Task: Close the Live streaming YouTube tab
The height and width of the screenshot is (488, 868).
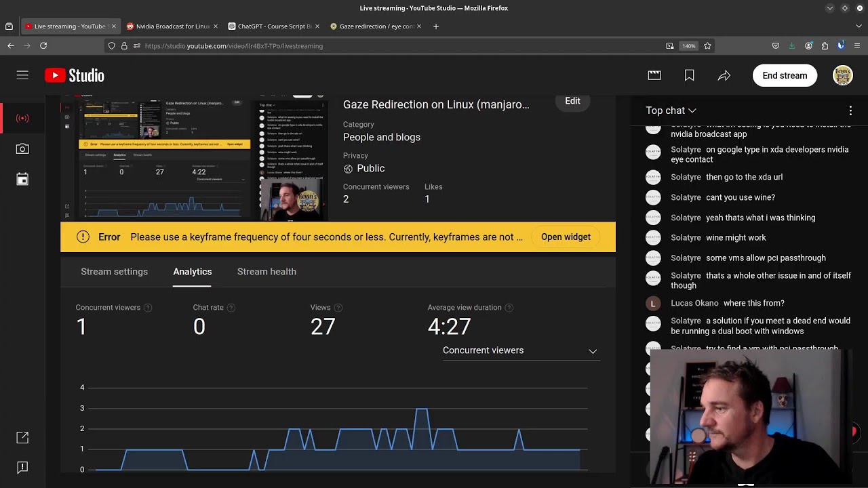Action: (x=113, y=26)
